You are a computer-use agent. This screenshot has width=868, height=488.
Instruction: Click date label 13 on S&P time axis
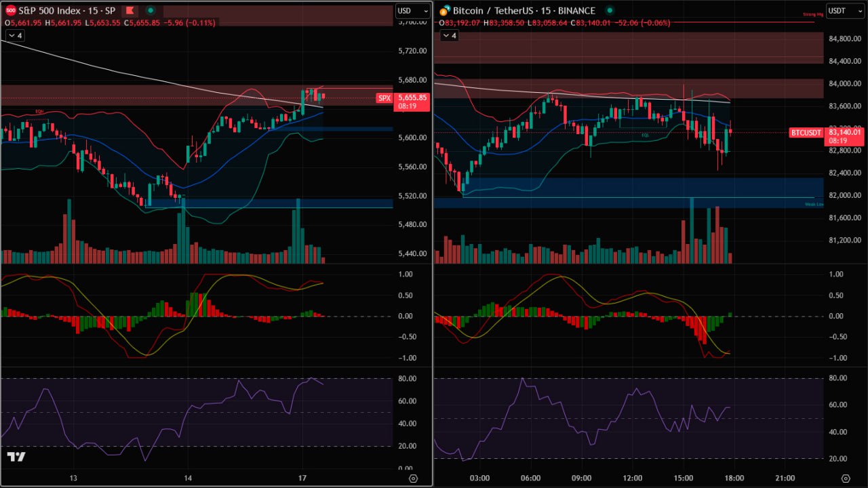point(73,479)
